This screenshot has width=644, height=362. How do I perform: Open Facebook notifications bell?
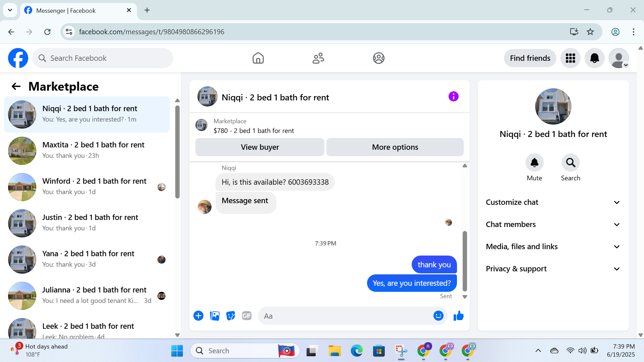[594, 58]
